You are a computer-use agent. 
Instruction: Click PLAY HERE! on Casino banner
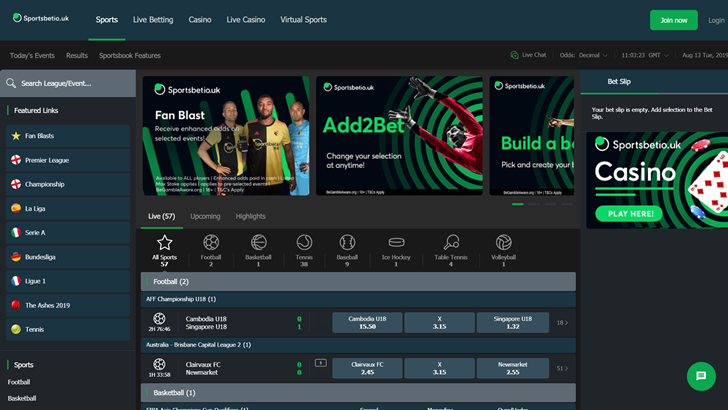pyautogui.click(x=630, y=214)
